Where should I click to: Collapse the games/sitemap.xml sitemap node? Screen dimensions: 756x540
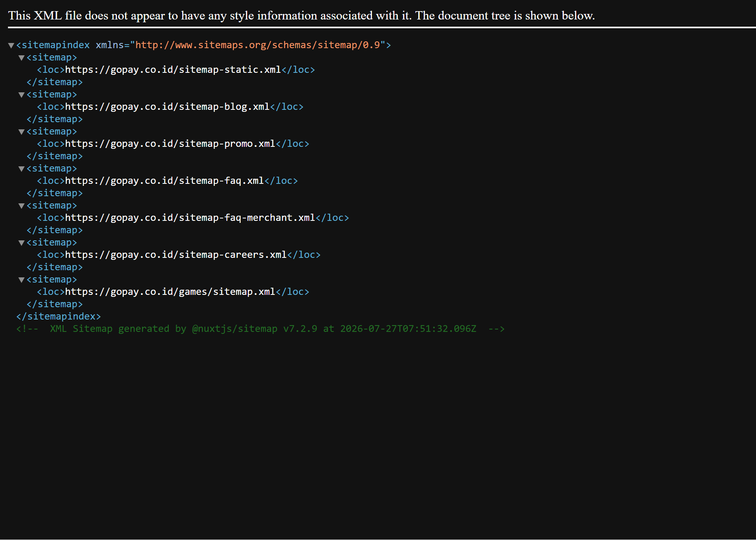click(21, 280)
